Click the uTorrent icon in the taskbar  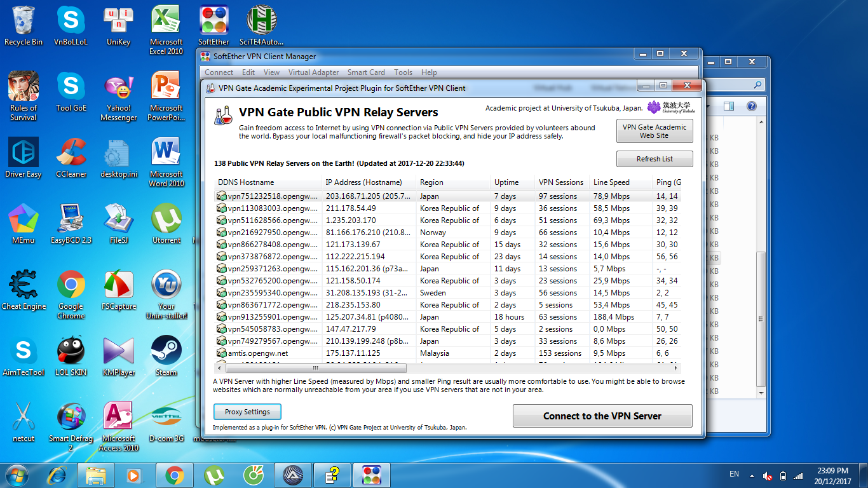coord(214,475)
